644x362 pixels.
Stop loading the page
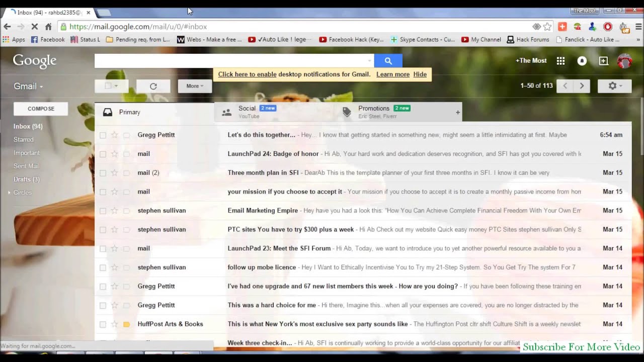(x=35, y=27)
